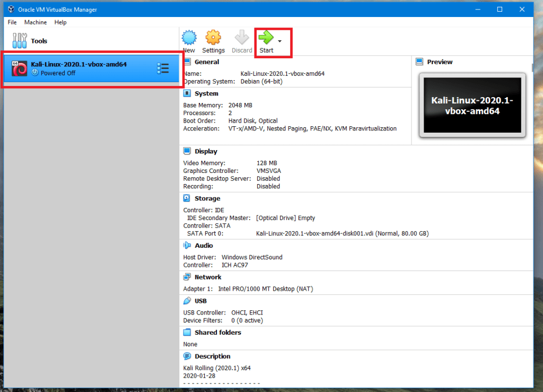The height and width of the screenshot is (392, 543).
Task: Click the green Start arrow icon
Action: (x=266, y=38)
